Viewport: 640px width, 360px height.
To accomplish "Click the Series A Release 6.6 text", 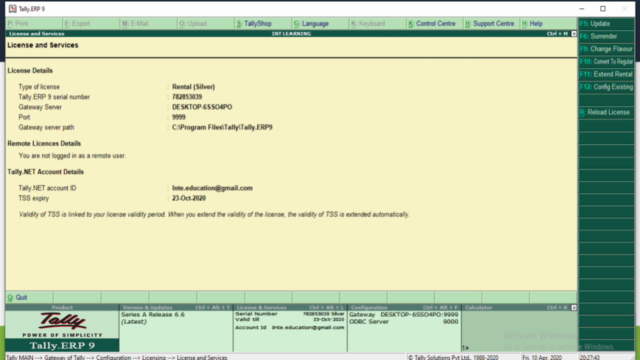I will coord(153,315).
